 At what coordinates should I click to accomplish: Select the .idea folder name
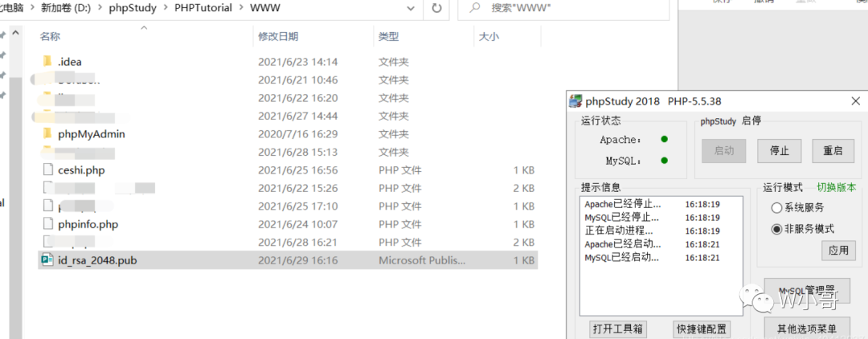[70, 61]
